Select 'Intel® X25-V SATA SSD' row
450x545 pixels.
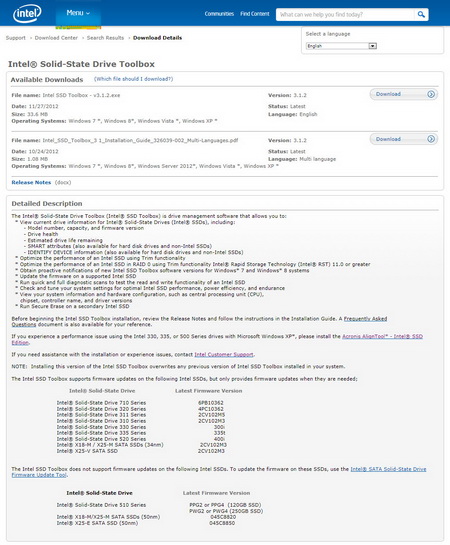[87, 451]
